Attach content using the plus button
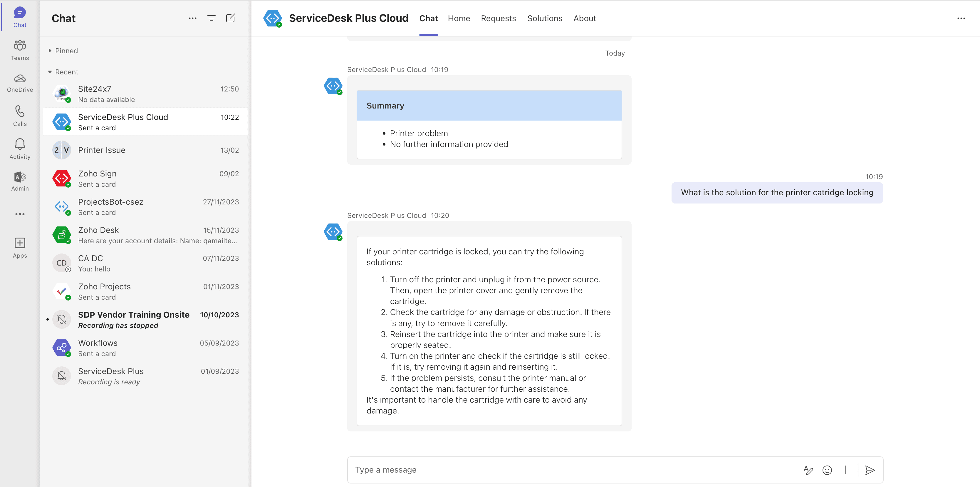Screen dimensions: 980x487 pos(846,470)
